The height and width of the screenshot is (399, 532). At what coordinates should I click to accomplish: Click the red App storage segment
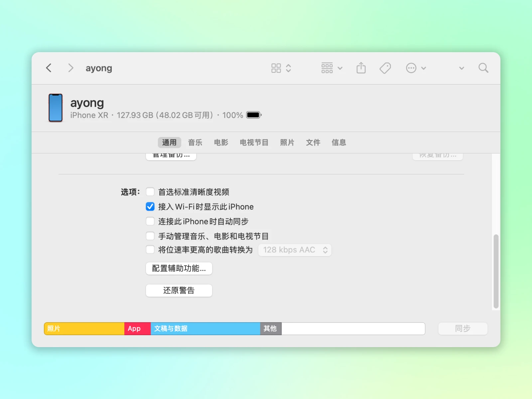(138, 329)
